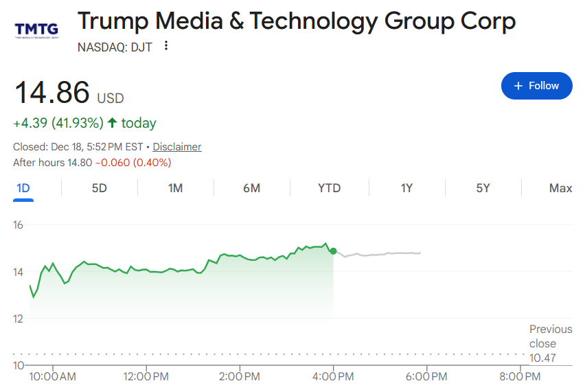The image size is (585, 392).
Task: Click the Trump Media & Technology Group title
Action: (296, 22)
